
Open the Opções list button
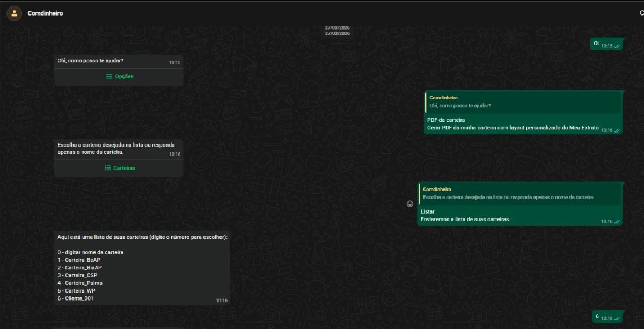tap(119, 77)
